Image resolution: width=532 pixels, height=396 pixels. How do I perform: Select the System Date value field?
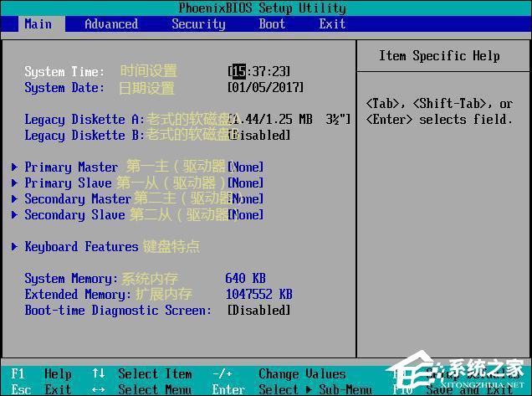[265, 87]
